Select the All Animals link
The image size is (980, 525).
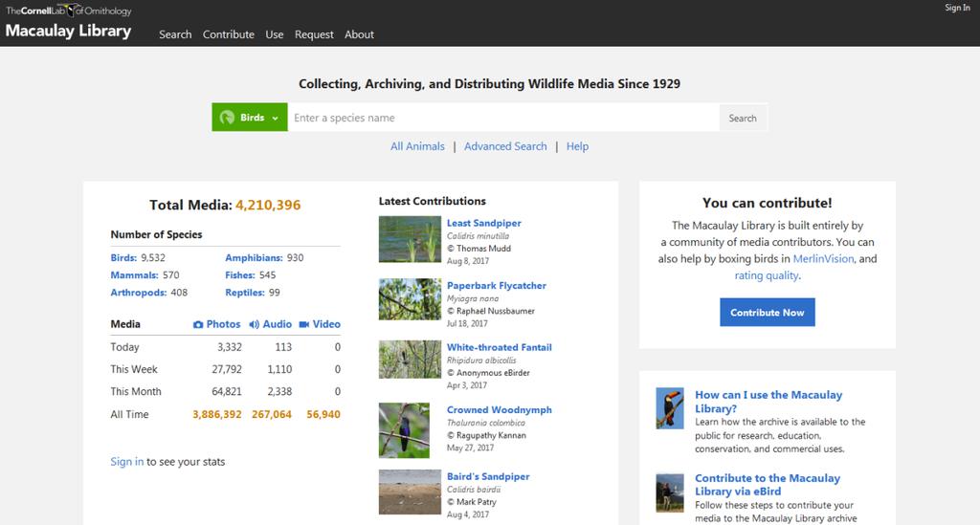(x=417, y=146)
